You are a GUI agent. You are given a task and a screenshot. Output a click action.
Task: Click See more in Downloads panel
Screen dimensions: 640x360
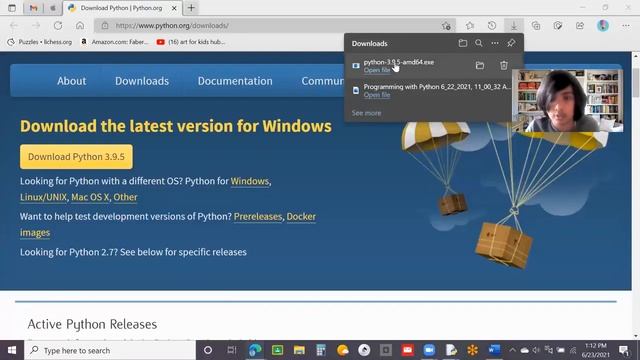point(367,113)
